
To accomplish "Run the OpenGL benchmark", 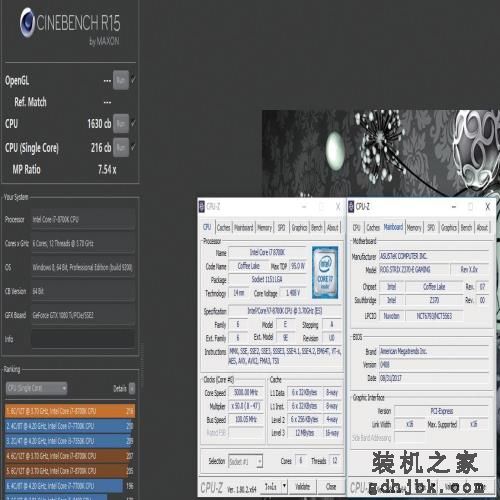I will [x=121, y=80].
